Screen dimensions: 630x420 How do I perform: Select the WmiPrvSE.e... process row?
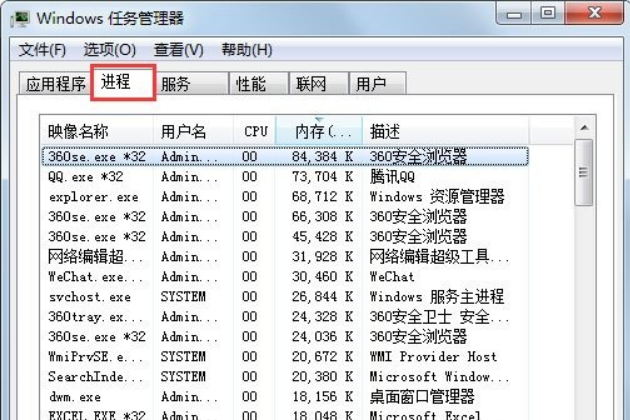click(x=285, y=356)
